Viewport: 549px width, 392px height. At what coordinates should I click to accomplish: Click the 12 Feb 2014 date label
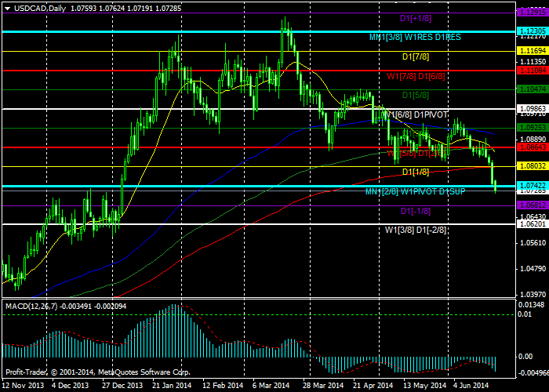click(223, 386)
